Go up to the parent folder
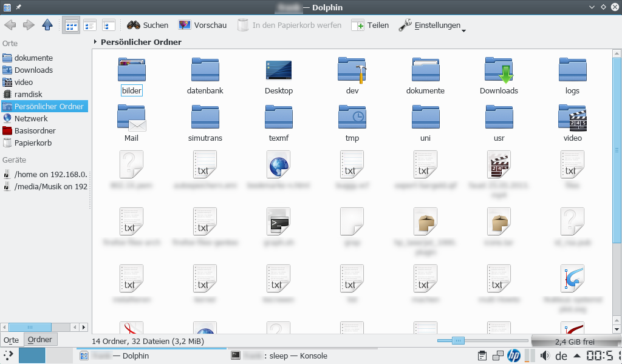 (x=49, y=25)
